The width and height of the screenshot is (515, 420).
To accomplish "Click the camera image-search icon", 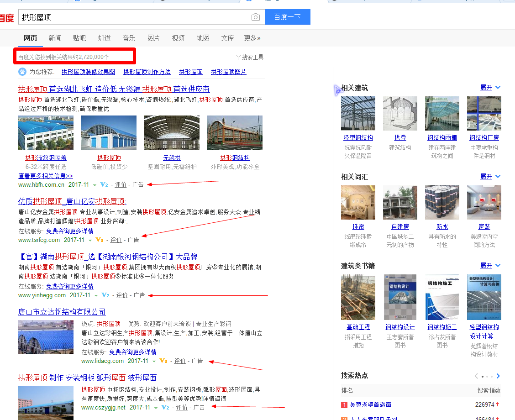I will click(x=256, y=17).
